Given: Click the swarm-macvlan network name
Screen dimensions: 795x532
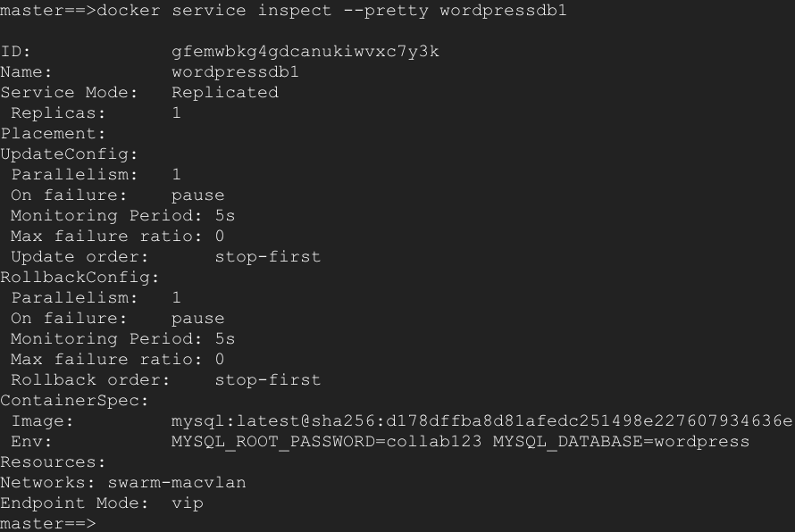Looking at the screenshot, I should tap(177, 482).
